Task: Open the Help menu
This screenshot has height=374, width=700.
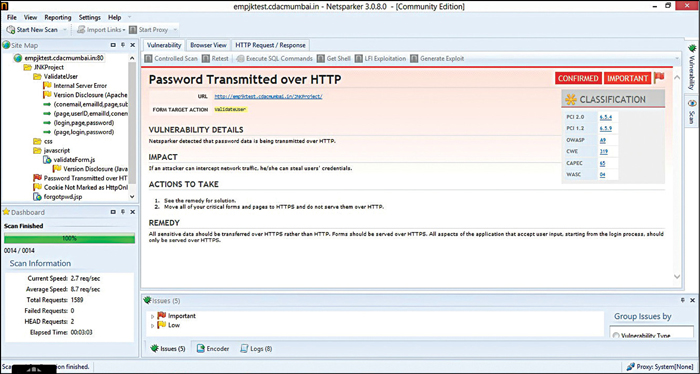Action: click(114, 17)
